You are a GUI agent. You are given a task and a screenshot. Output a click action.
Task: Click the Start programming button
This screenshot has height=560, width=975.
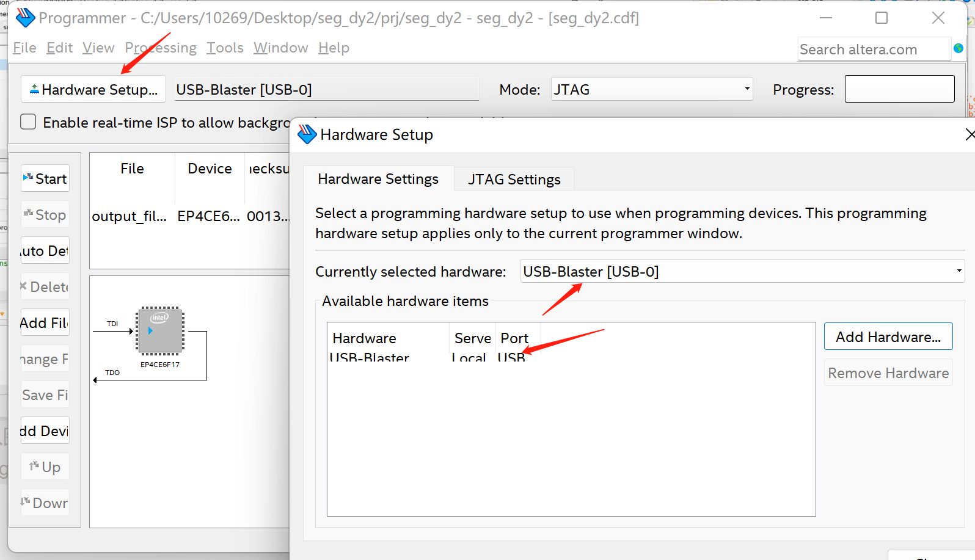pyautogui.click(x=45, y=178)
